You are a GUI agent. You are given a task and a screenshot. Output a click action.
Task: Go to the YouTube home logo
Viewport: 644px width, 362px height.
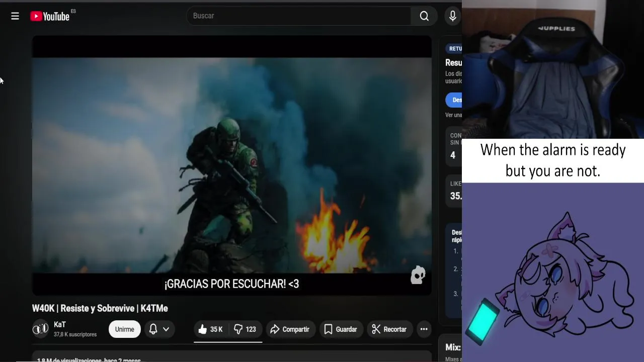50,16
